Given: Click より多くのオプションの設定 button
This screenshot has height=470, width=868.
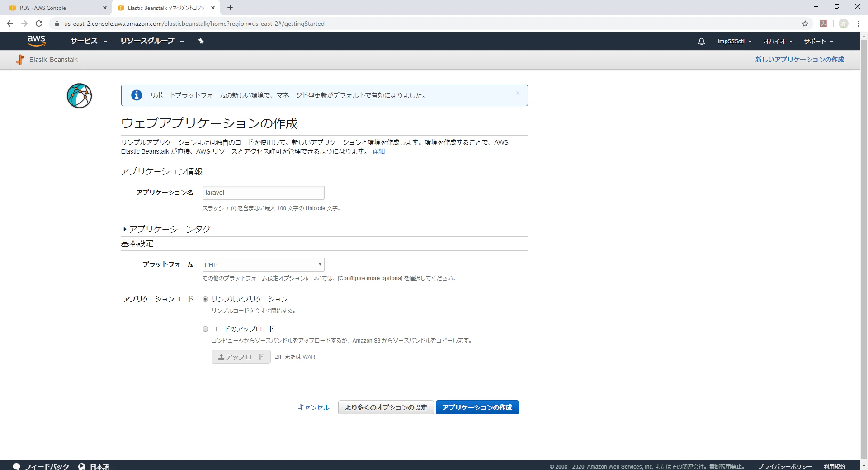Looking at the screenshot, I should pyautogui.click(x=386, y=408).
